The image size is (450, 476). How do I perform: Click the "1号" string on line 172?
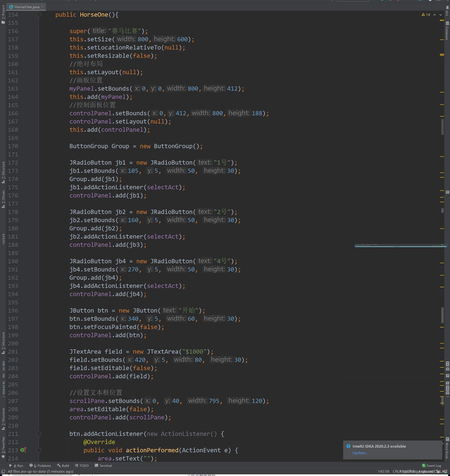click(222, 163)
